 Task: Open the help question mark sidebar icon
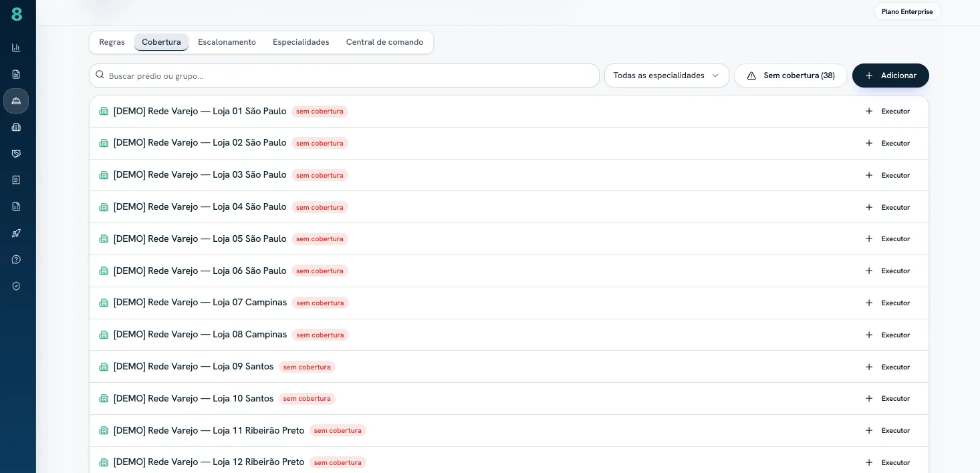point(16,259)
